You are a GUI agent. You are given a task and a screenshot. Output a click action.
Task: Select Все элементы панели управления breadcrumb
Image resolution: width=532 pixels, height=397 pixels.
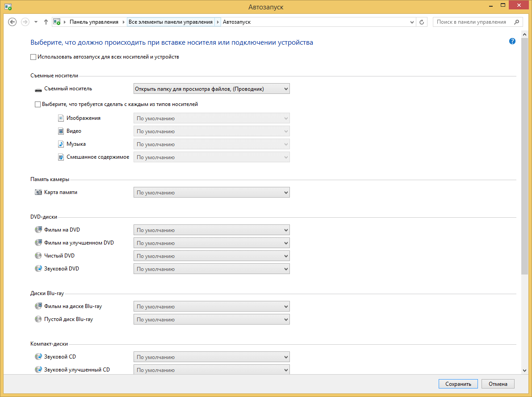[170, 22]
